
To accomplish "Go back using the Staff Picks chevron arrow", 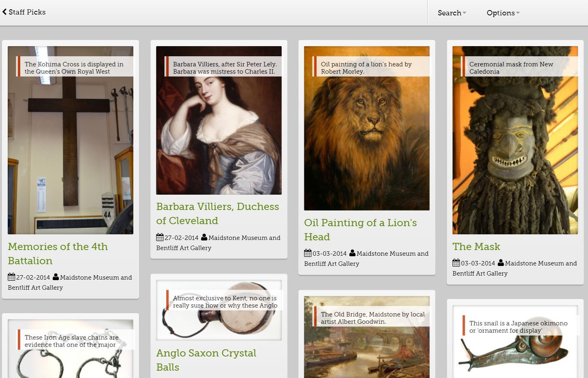I will (x=4, y=12).
